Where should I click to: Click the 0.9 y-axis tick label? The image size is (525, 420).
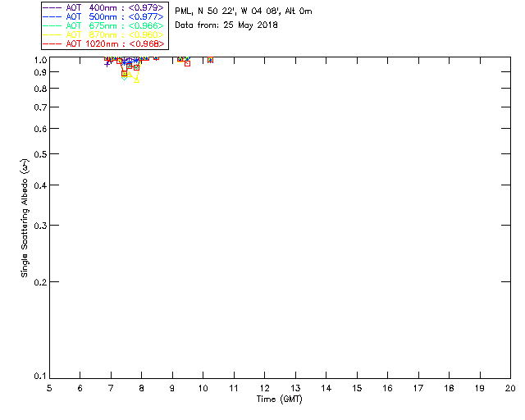40,72
